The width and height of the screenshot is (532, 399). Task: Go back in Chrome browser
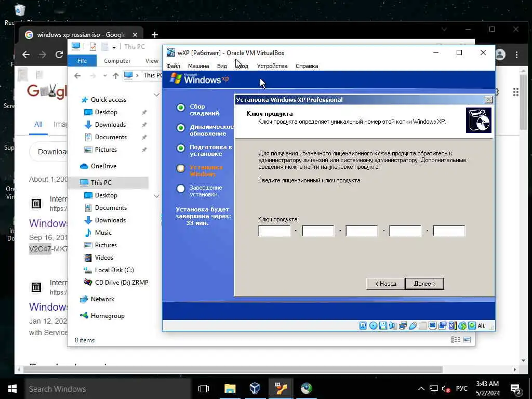coord(26,55)
